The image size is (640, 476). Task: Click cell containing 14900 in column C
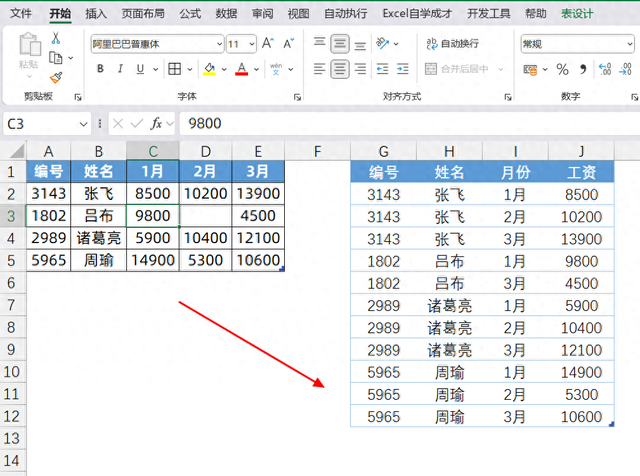(x=153, y=260)
